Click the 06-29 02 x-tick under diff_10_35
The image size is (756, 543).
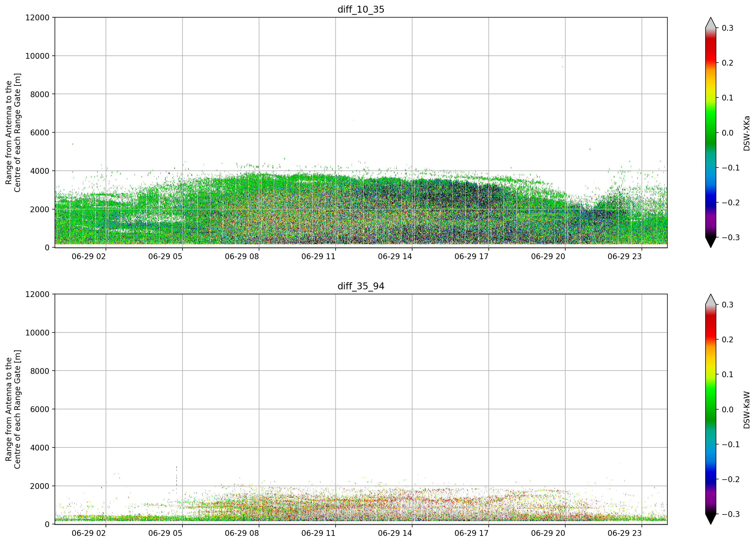pos(89,256)
